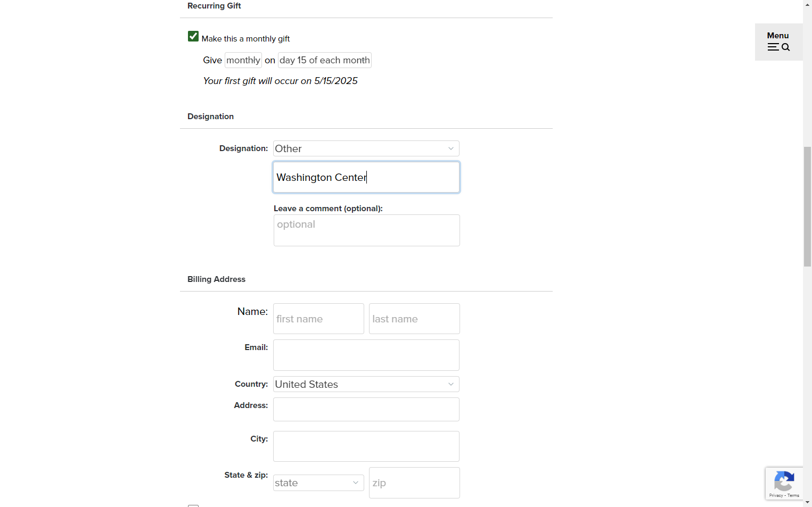Click the first gift date text 5/15/2025
Viewport: 812px width, 507px height.
point(336,81)
